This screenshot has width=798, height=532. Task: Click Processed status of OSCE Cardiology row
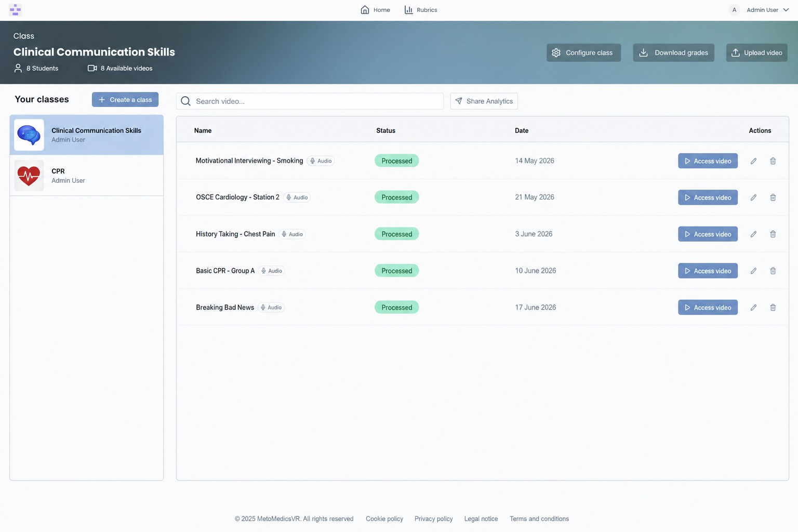[397, 197]
